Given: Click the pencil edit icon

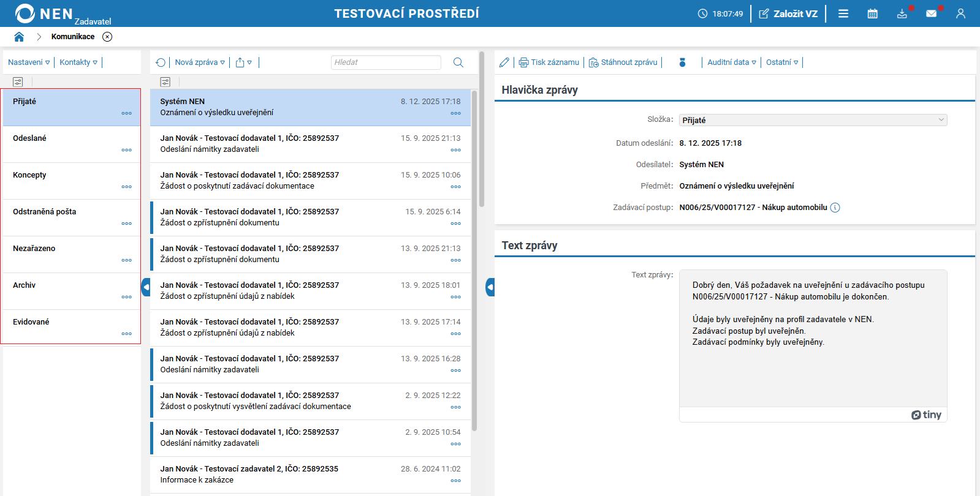Looking at the screenshot, I should tap(504, 62).
